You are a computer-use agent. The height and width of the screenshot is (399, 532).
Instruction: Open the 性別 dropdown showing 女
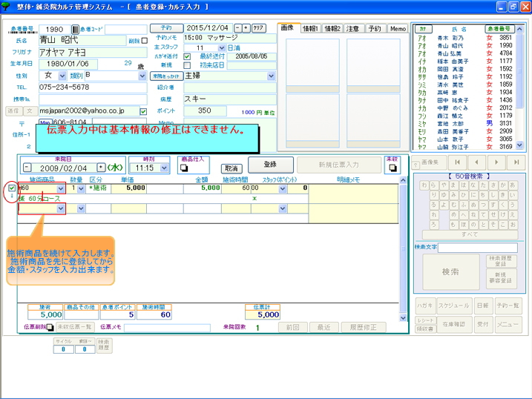point(62,76)
